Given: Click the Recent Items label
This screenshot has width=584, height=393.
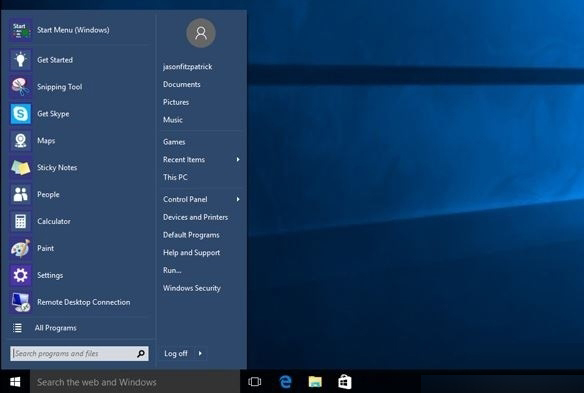Looking at the screenshot, I should [x=184, y=159].
